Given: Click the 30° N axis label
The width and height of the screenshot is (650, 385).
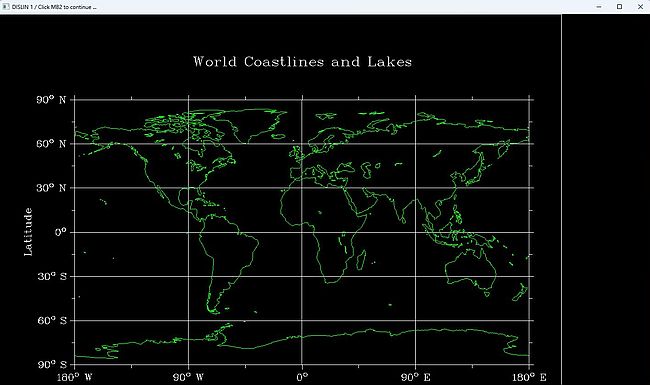Looking at the screenshot, I should (x=51, y=188).
